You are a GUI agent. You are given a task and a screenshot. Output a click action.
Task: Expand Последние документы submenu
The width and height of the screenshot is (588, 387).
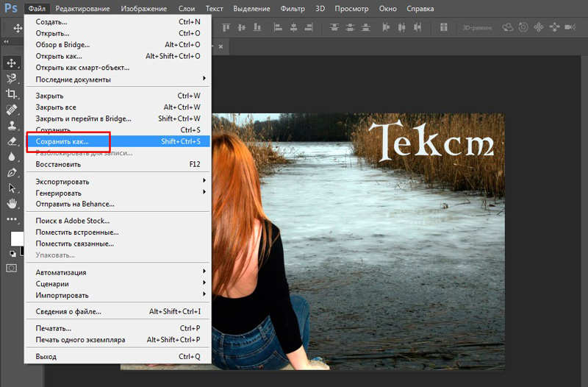tap(118, 79)
